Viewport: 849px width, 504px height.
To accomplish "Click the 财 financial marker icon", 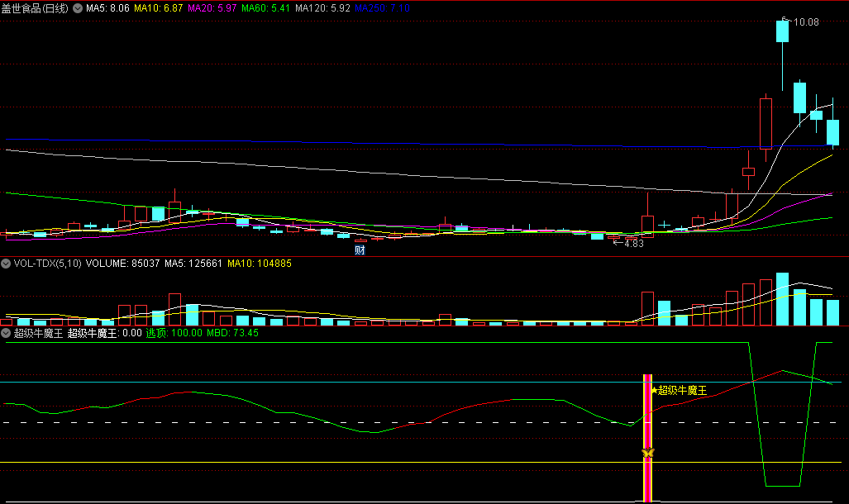I will click(x=360, y=250).
